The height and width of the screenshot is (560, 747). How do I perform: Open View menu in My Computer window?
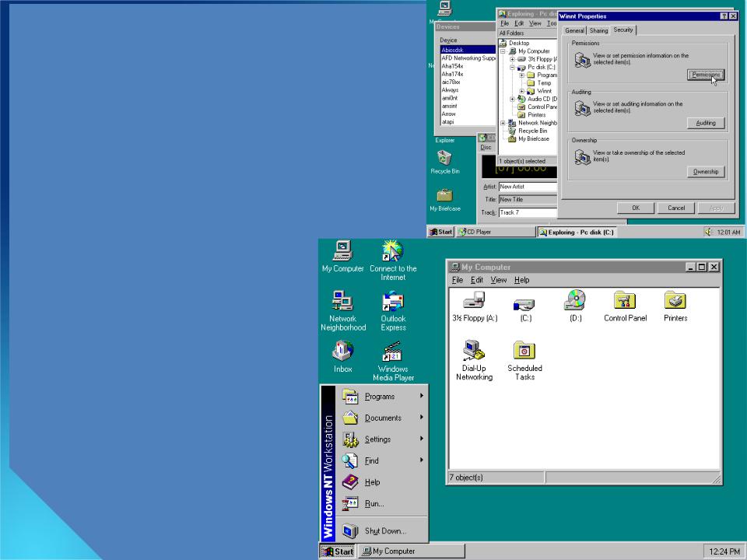[x=498, y=280]
